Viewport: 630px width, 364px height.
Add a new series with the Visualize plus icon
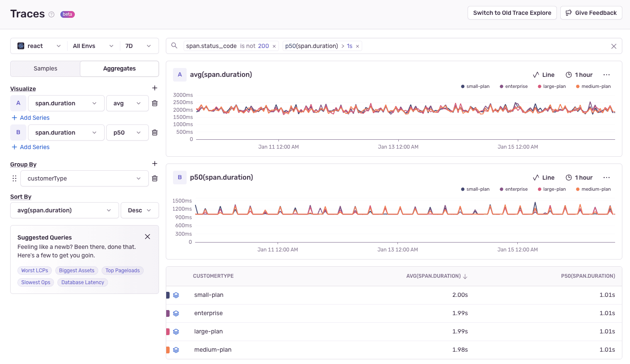(155, 88)
